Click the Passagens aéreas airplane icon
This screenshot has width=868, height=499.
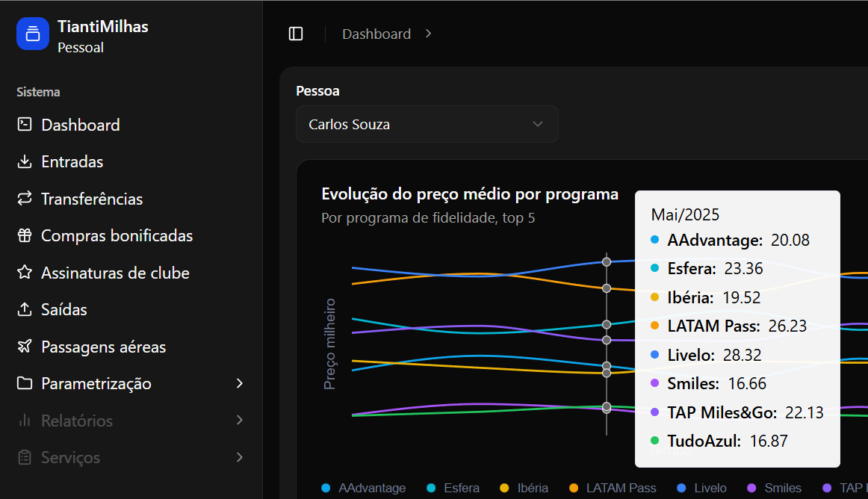[x=25, y=347]
